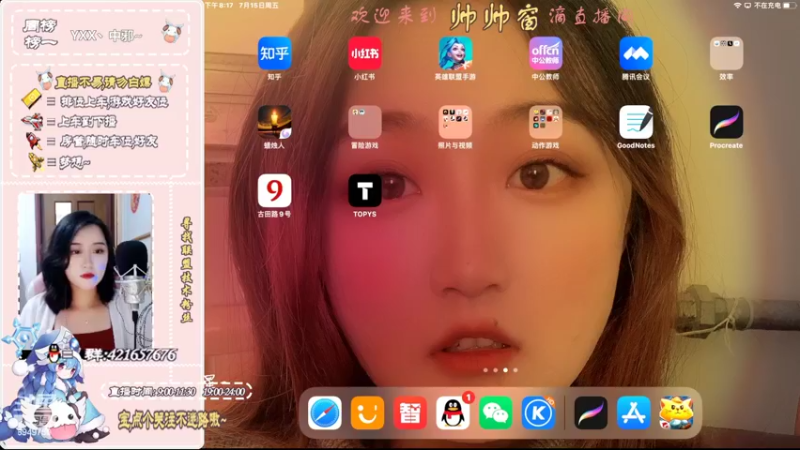This screenshot has height=450, width=800.
Task: Open the red 智 app in dock
Action: click(410, 413)
